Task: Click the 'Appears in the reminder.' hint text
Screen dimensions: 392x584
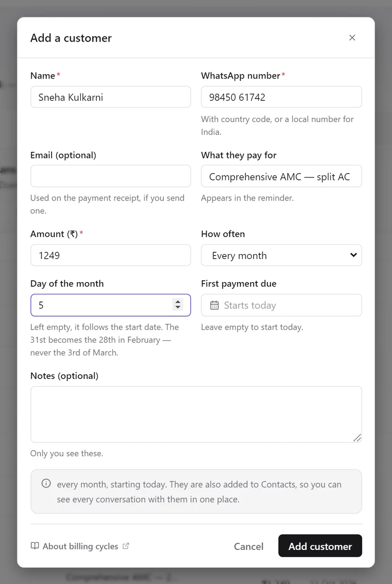Action: [x=248, y=198]
